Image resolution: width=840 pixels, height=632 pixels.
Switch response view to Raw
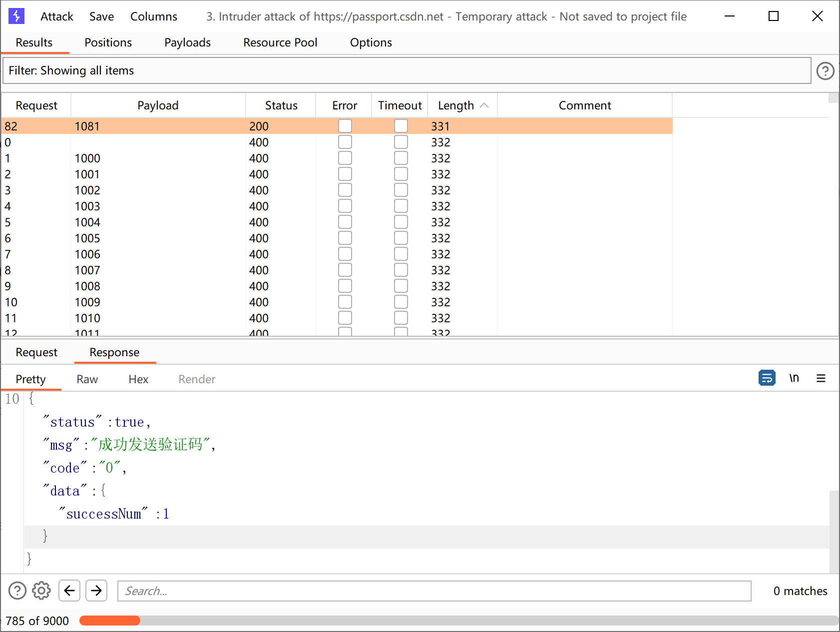[x=87, y=379]
